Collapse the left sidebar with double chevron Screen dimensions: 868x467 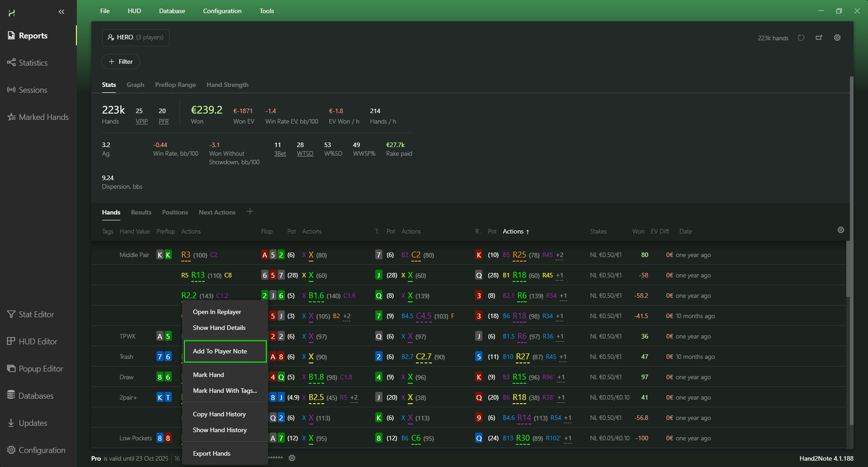pyautogui.click(x=61, y=12)
